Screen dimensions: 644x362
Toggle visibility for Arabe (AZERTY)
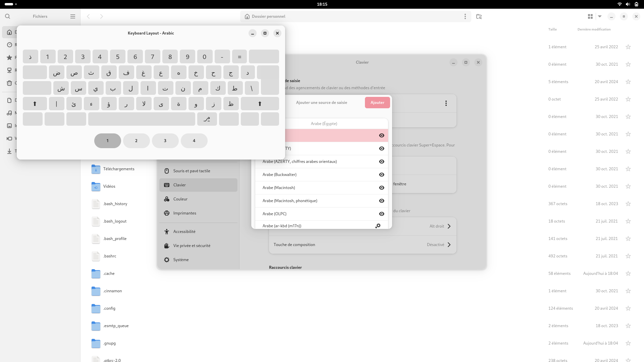pos(382,148)
